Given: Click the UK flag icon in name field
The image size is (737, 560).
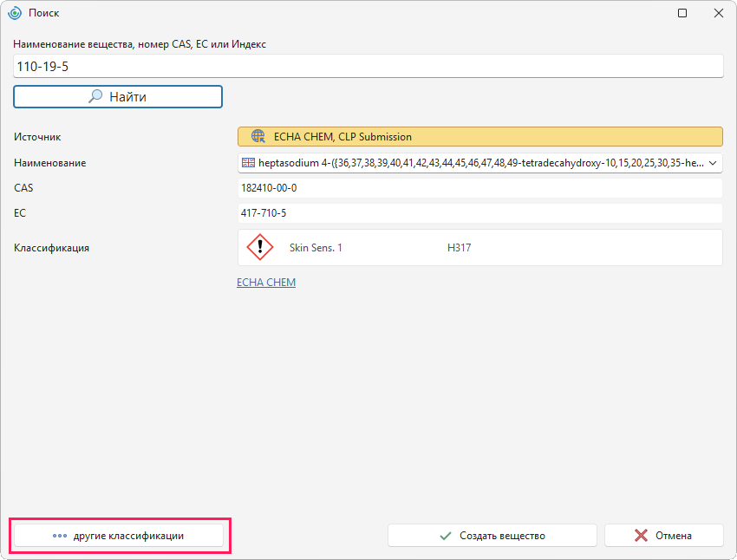Looking at the screenshot, I should point(248,163).
